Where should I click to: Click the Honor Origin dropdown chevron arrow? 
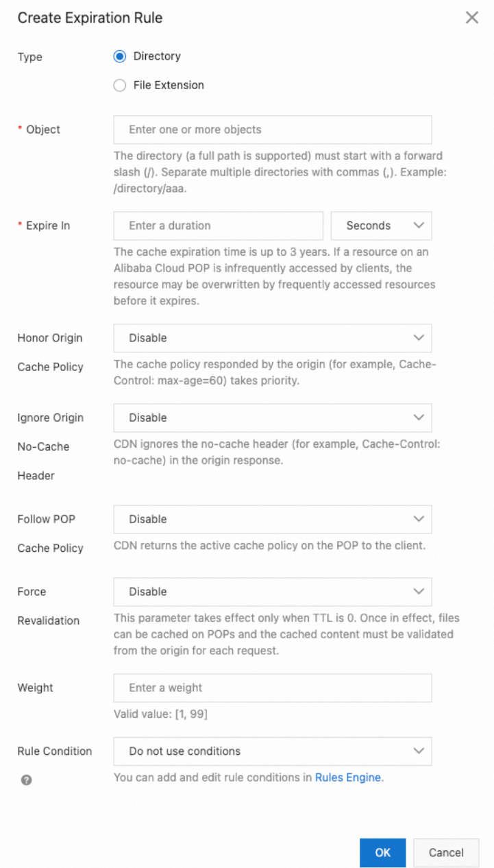(x=419, y=338)
